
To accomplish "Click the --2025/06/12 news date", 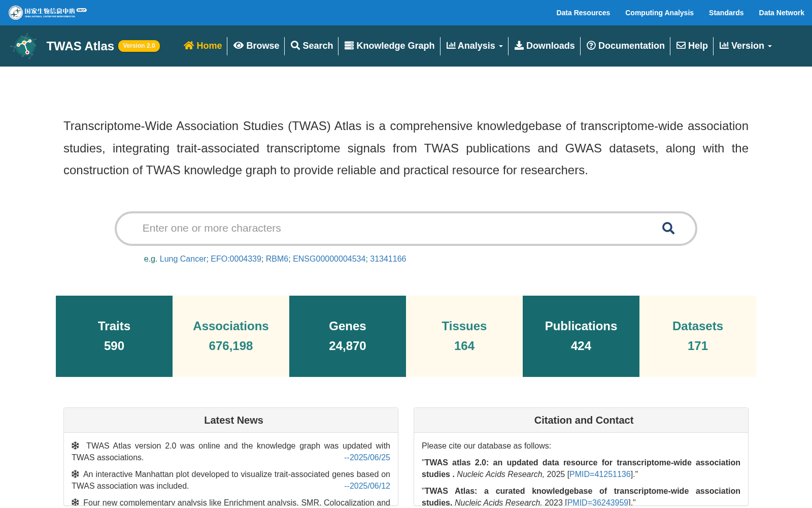I will pos(367,486).
